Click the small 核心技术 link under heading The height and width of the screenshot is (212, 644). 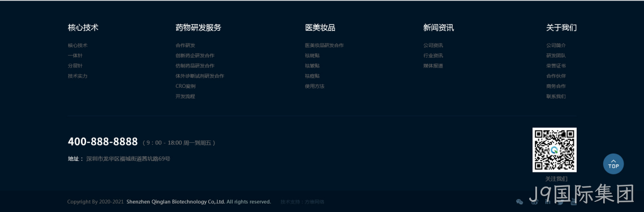tap(78, 45)
